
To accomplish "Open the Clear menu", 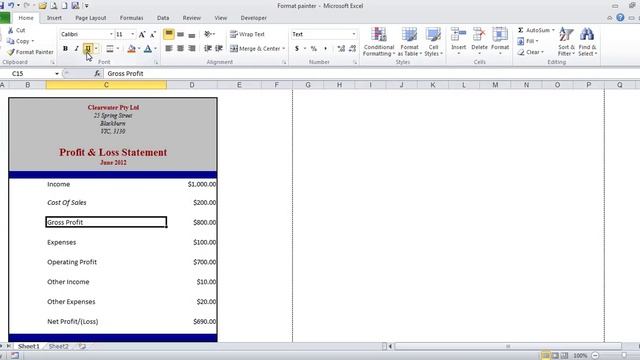I will (530, 52).
